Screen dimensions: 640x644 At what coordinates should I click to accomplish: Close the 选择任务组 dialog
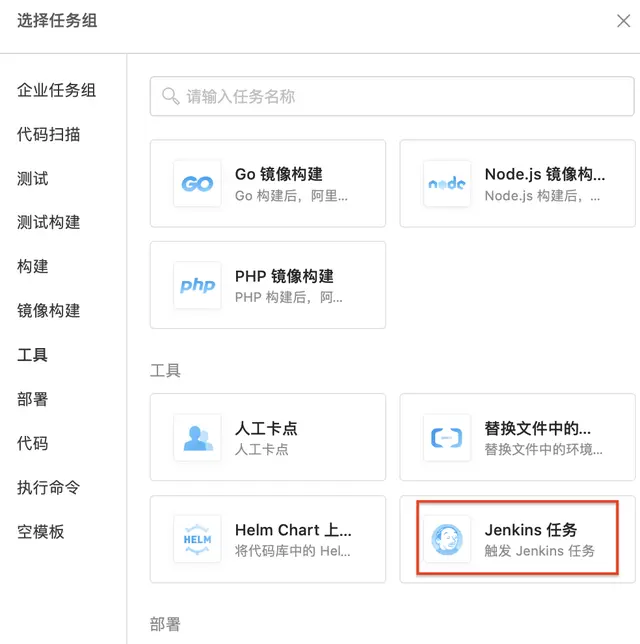(623, 21)
